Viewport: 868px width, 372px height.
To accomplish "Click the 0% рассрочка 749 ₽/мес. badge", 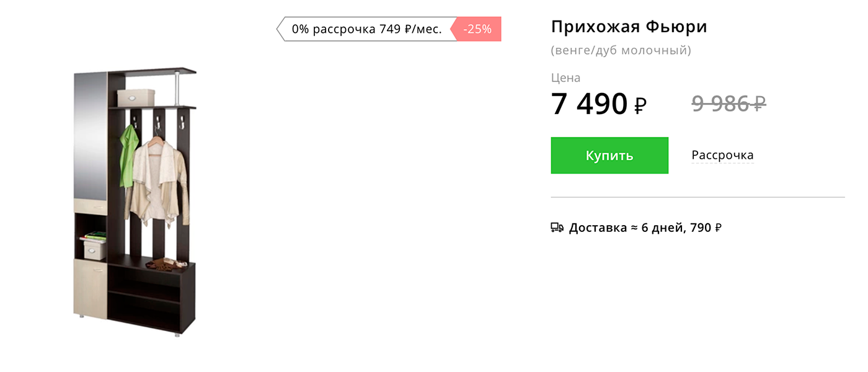I will (x=367, y=29).
